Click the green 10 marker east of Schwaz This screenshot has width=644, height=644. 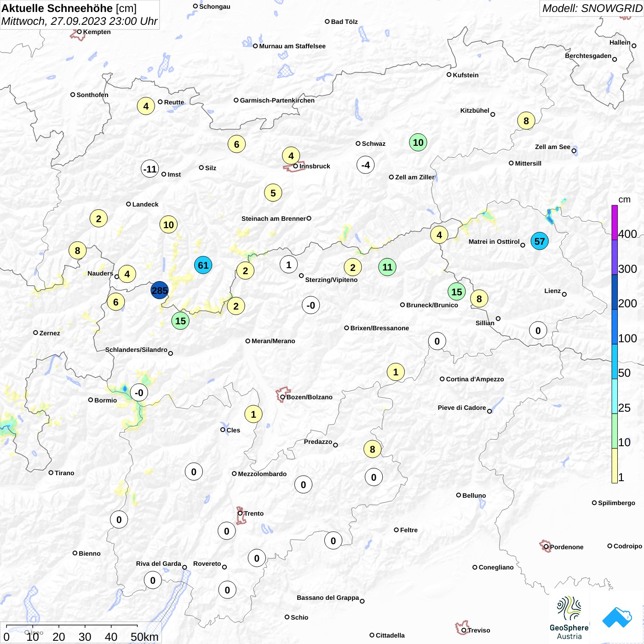click(418, 142)
